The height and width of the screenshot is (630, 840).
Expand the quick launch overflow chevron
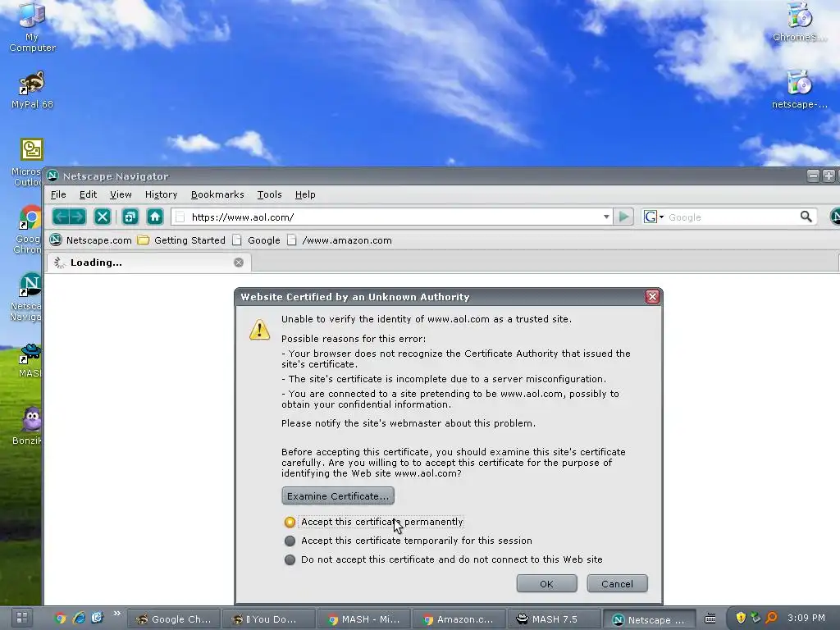point(116,614)
